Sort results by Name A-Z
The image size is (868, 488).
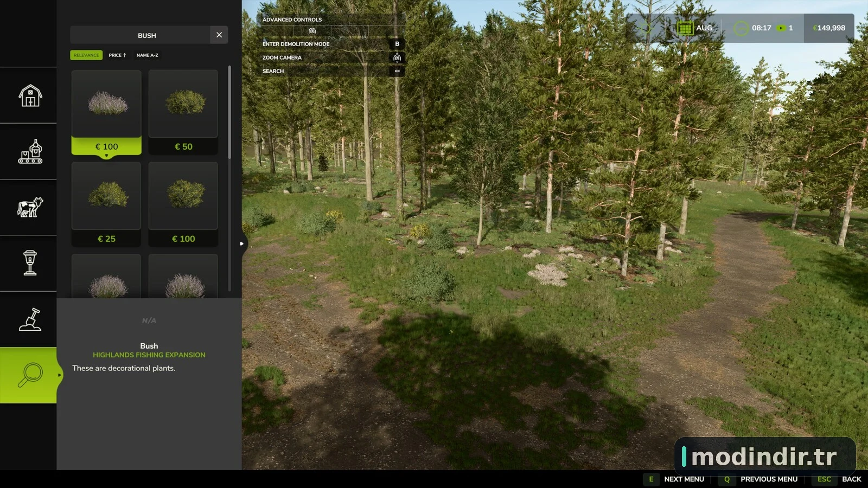148,55
